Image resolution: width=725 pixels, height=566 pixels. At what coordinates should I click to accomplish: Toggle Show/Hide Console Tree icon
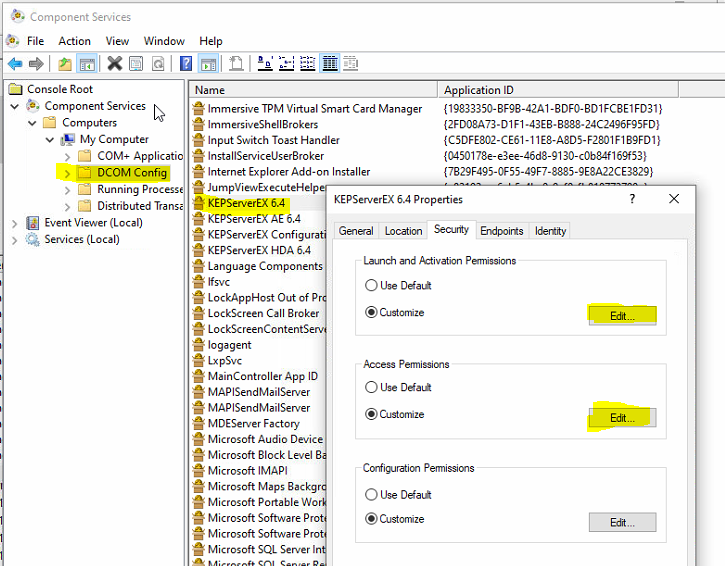pyautogui.click(x=87, y=63)
